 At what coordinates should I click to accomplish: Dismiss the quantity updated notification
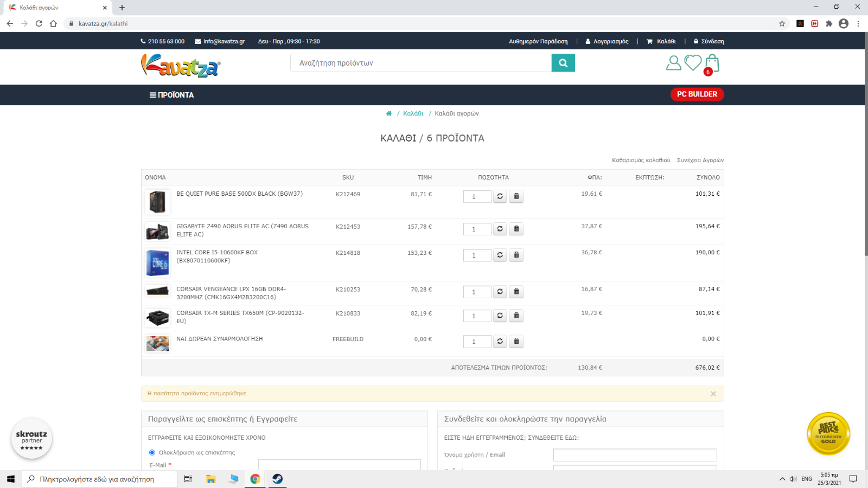pyautogui.click(x=713, y=394)
